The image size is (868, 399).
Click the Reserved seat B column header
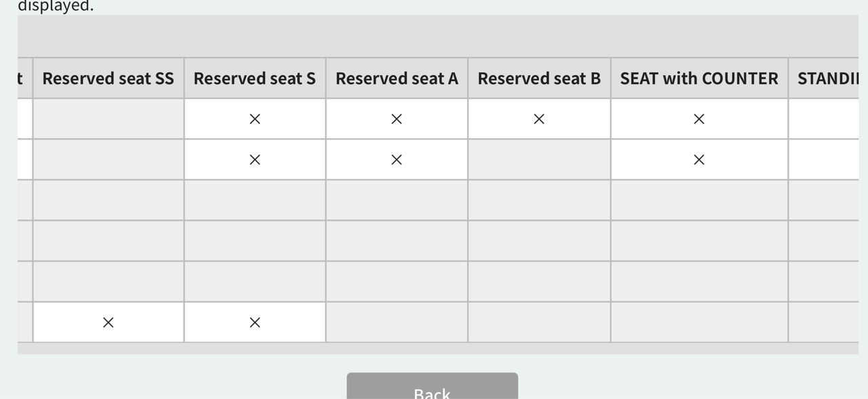[x=539, y=79]
